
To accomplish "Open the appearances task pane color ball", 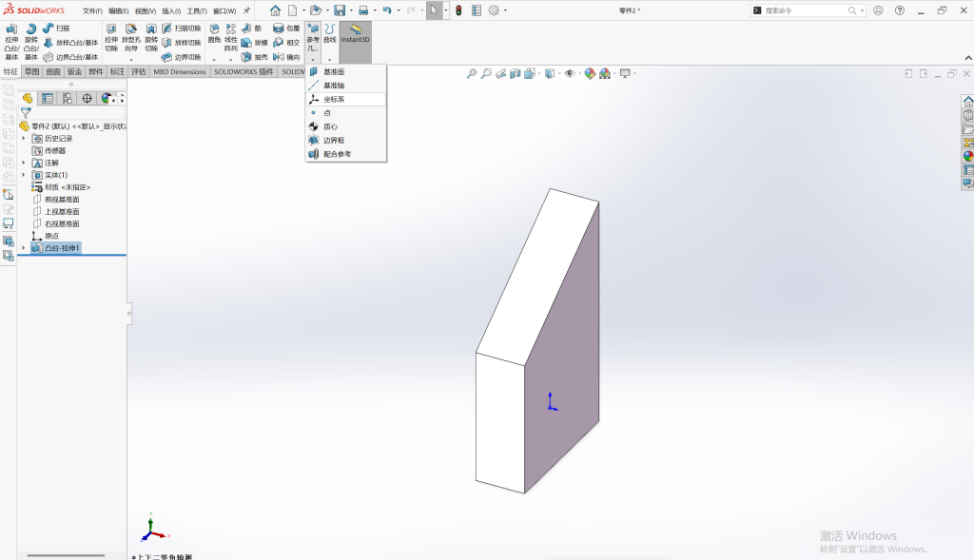I will pyautogui.click(x=967, y=156).
